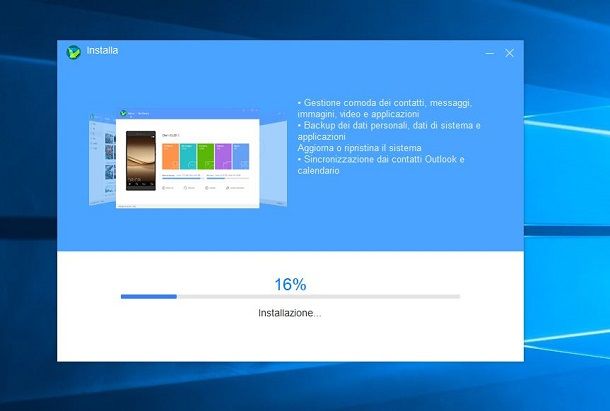Click the "Installa" window title
This screenshot has height=411, width=610.
click(x=102, y=51)
